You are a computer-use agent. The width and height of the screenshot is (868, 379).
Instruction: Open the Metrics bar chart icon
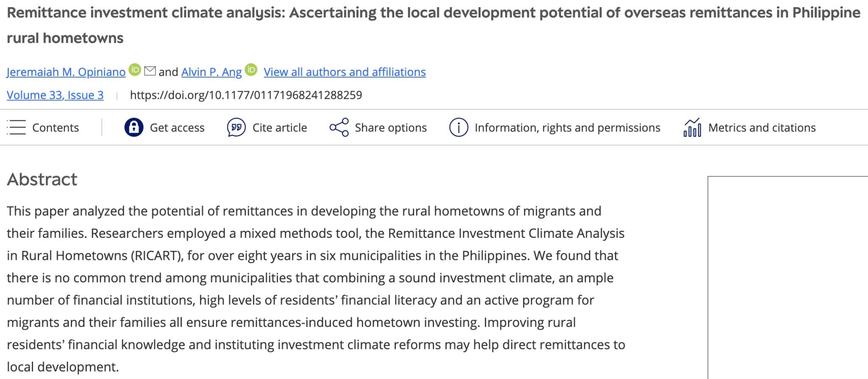(692, 127)
